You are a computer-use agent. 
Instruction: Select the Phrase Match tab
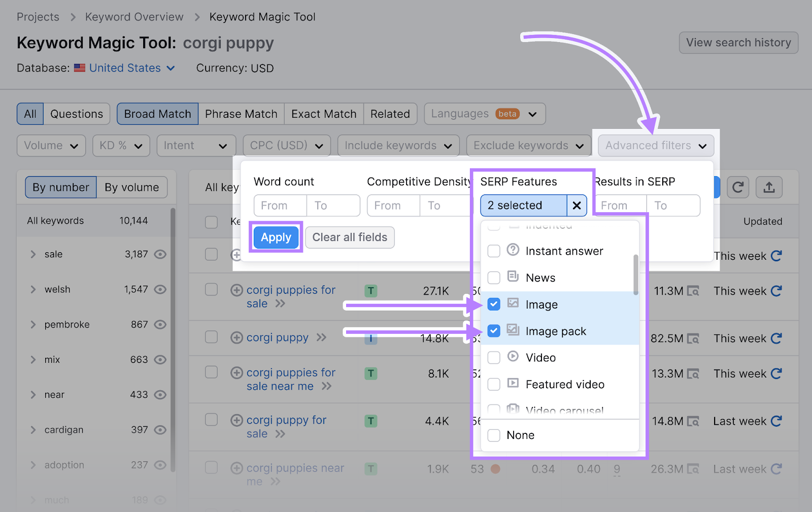[x=241, y=114]
